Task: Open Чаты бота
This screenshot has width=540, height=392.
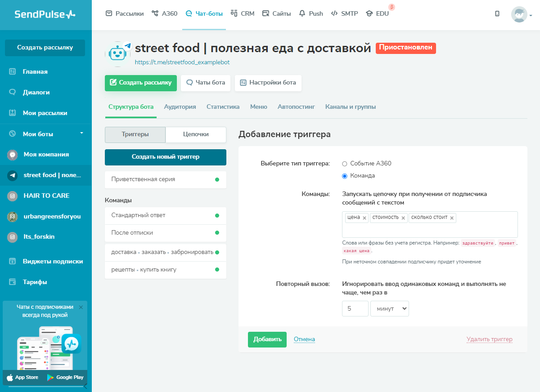Action: pos(206,83)
